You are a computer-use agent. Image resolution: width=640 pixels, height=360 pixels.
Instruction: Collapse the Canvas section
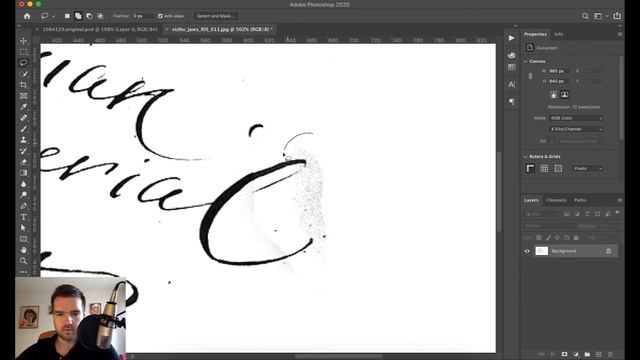pos(525,61)
